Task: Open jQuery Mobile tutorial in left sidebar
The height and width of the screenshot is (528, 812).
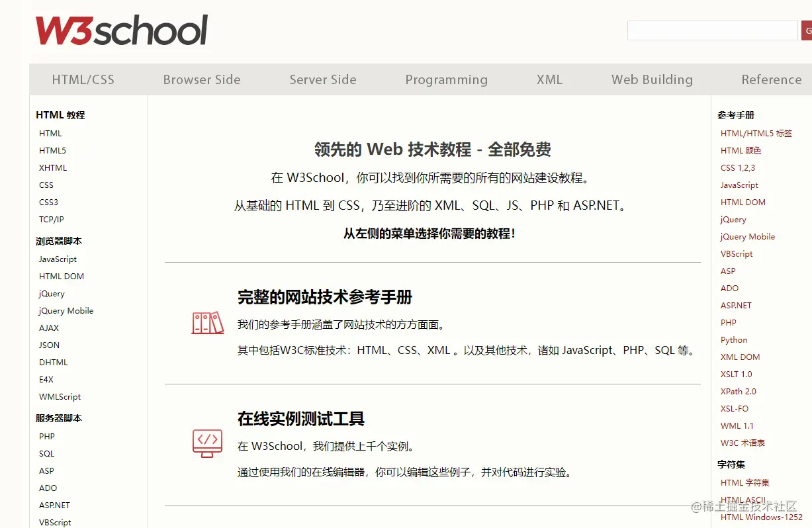Action: point(66,310)
